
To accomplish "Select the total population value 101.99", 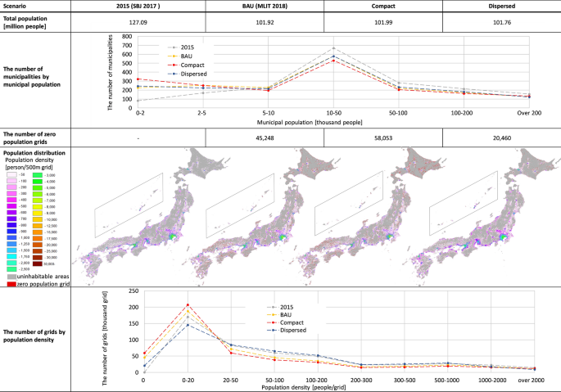I will [383, 22].
